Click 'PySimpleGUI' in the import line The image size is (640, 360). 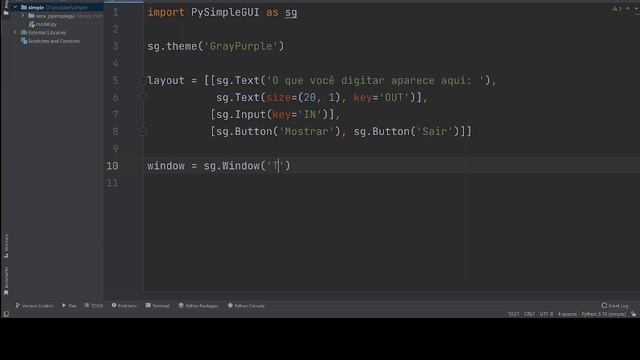(225, 12)
